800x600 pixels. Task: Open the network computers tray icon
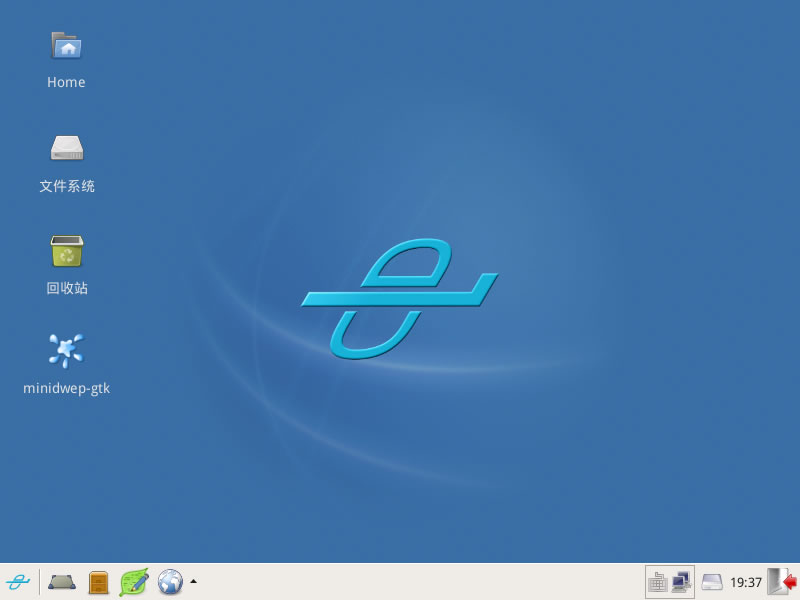[x=681, y=582]
